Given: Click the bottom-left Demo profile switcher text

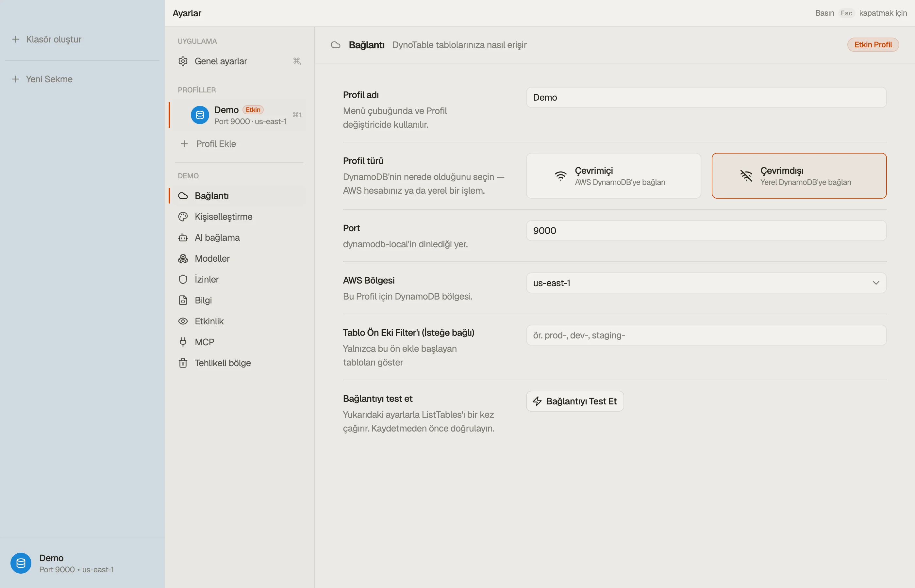Looking at the screenshot, I should [76, 563].
